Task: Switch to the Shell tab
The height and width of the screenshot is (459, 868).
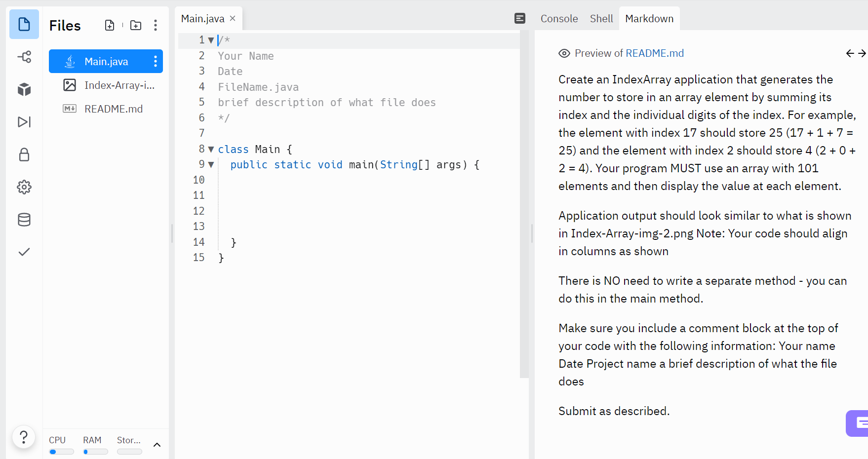Action: point(601,18)
